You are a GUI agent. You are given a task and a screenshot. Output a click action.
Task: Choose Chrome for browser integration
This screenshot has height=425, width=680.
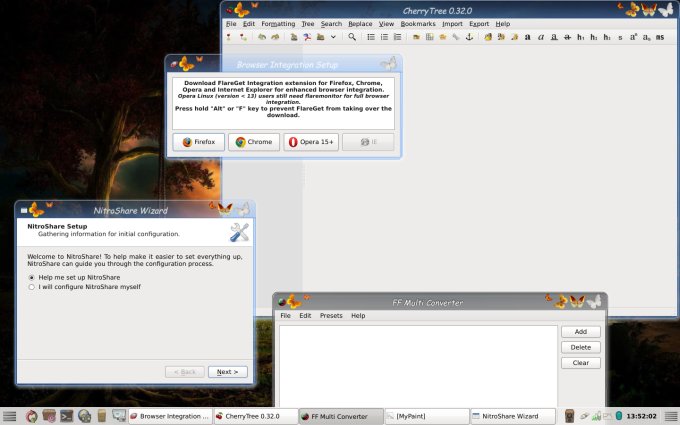254,142
